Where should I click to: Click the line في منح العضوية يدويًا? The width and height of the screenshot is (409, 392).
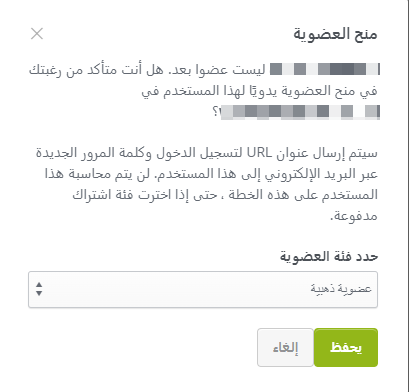(260, 91)
